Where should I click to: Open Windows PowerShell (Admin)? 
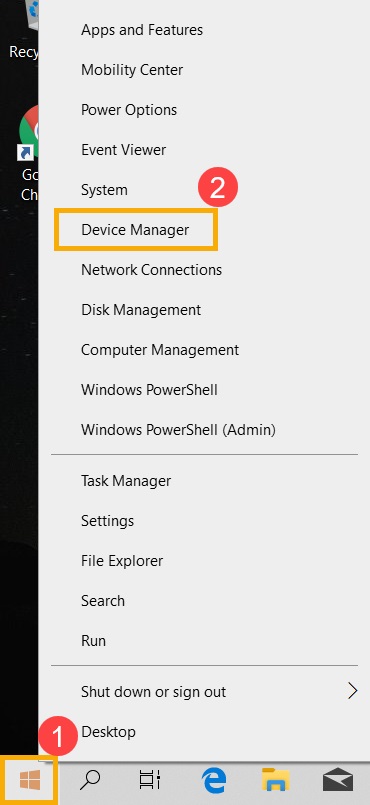coord(178,430)
